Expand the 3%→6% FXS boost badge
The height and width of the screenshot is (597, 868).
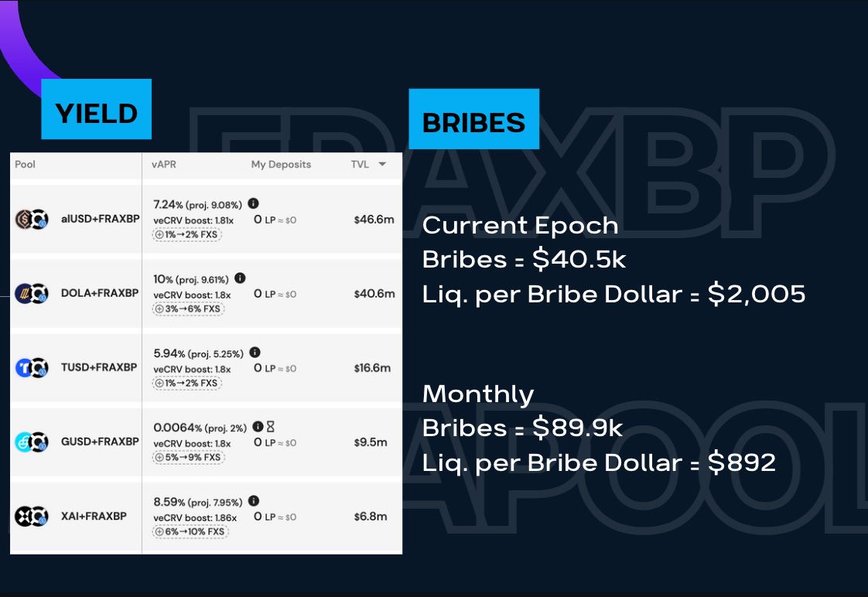pos(187,309)
